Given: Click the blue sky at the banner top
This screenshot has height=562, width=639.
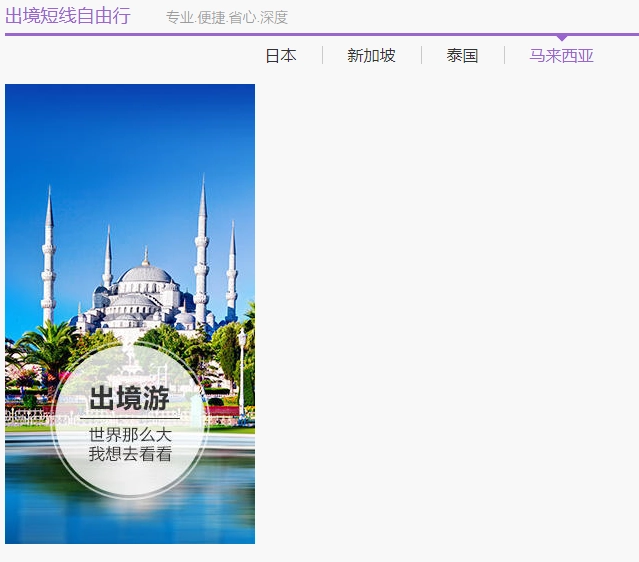Looking at the screenshot, I should tap(130, 130).
